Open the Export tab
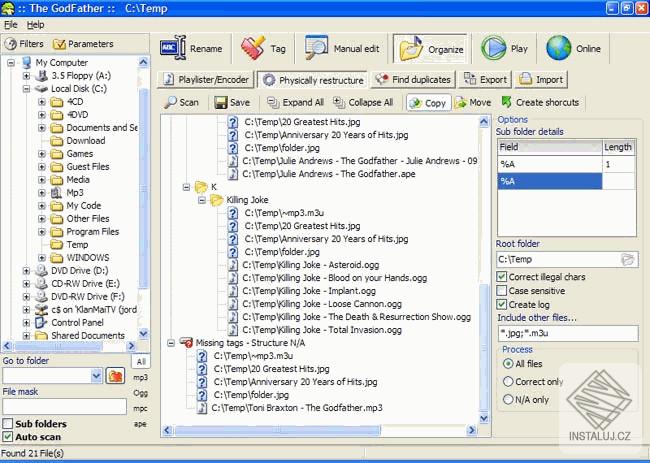 tap(485, 80)
